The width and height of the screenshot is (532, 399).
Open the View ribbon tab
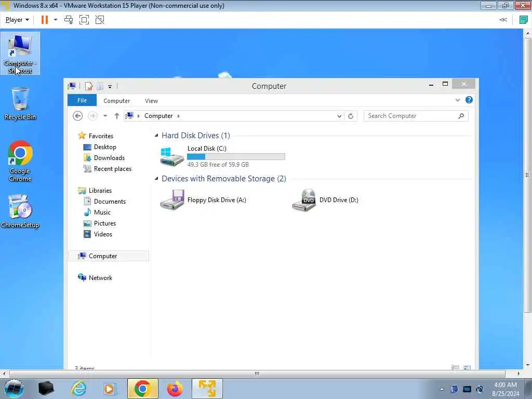pyautogui.click(x=151, y=101)
